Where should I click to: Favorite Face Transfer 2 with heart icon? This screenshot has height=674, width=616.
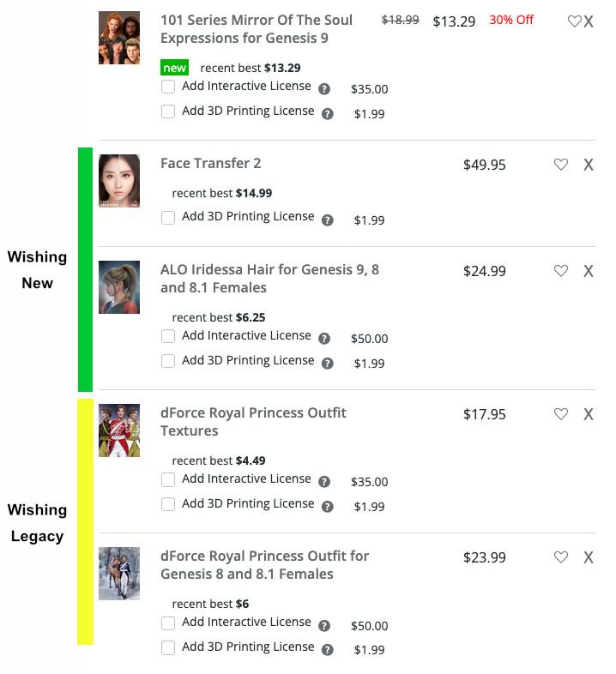561,165
